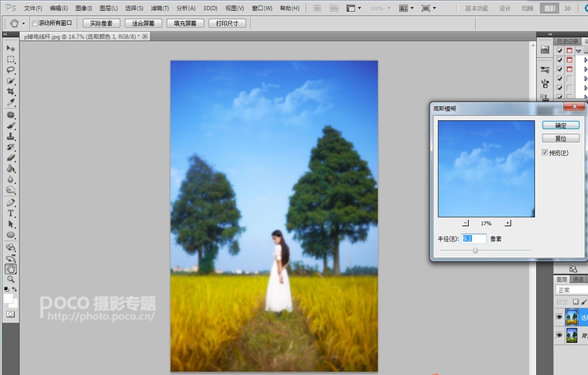Toggle Quick Mask mode icon
The height and width of the screenshot is (375, 588).
10,314
